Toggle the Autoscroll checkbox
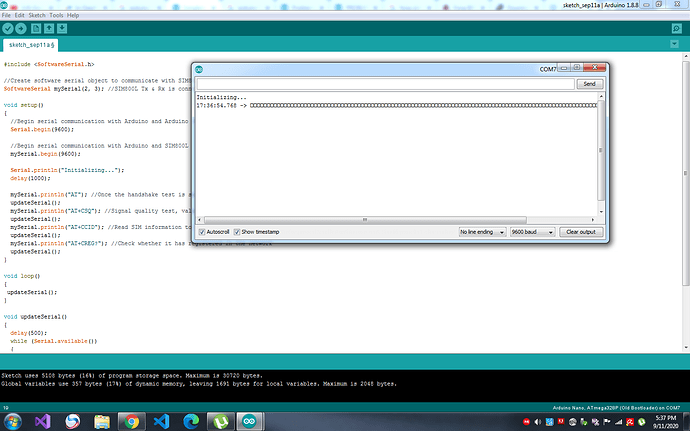 tap(202, 232)
